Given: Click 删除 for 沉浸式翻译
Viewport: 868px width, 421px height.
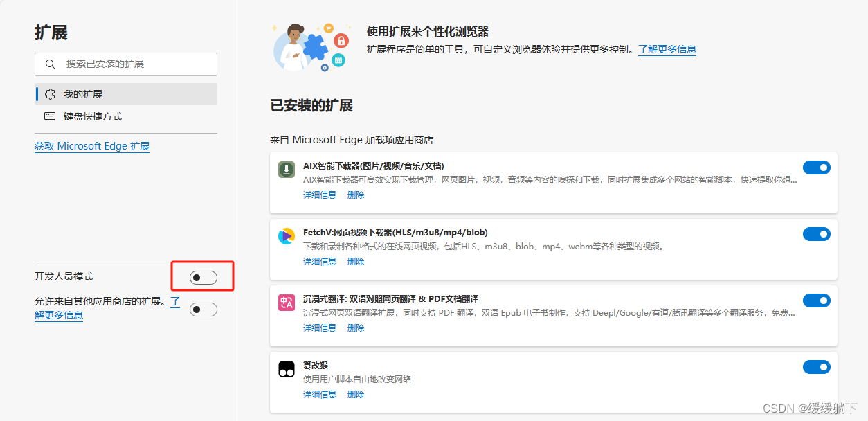Looking at the screenshot, I should point(356,328).
